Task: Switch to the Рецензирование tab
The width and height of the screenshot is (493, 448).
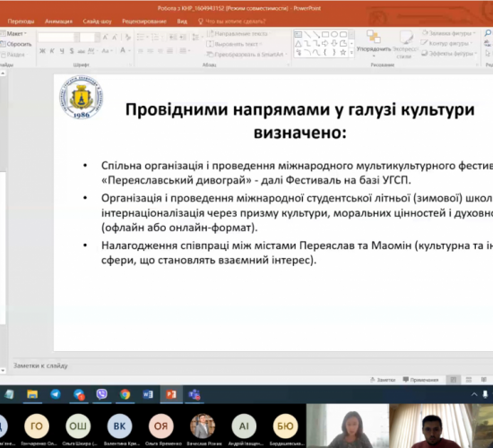Action: pyautogui.click(x=144, y=22)
